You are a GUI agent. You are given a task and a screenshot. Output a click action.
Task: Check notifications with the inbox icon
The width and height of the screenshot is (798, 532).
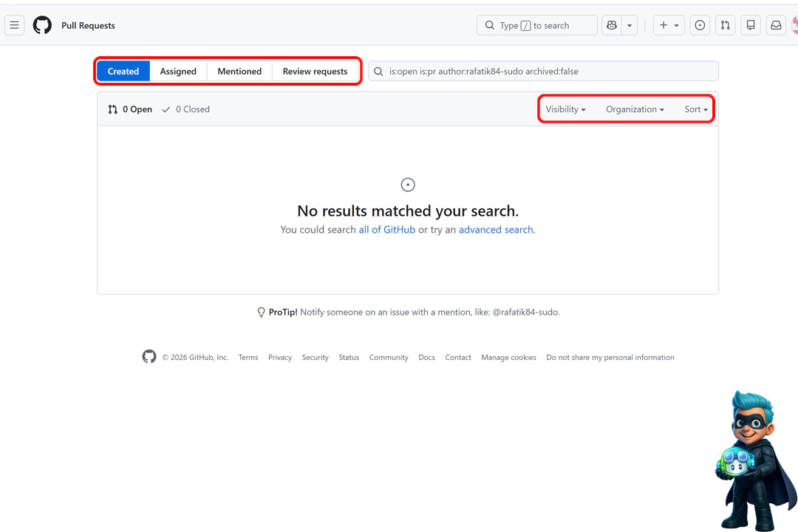point(775,24)
